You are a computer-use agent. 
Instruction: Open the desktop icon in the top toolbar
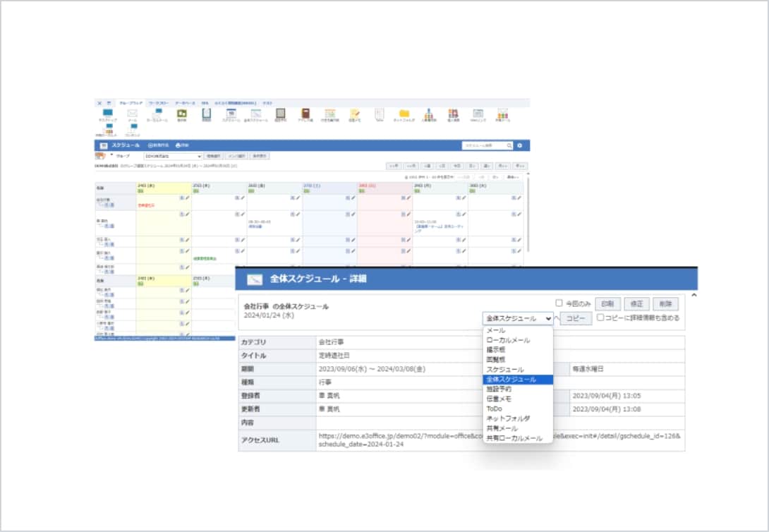(107, 114)
